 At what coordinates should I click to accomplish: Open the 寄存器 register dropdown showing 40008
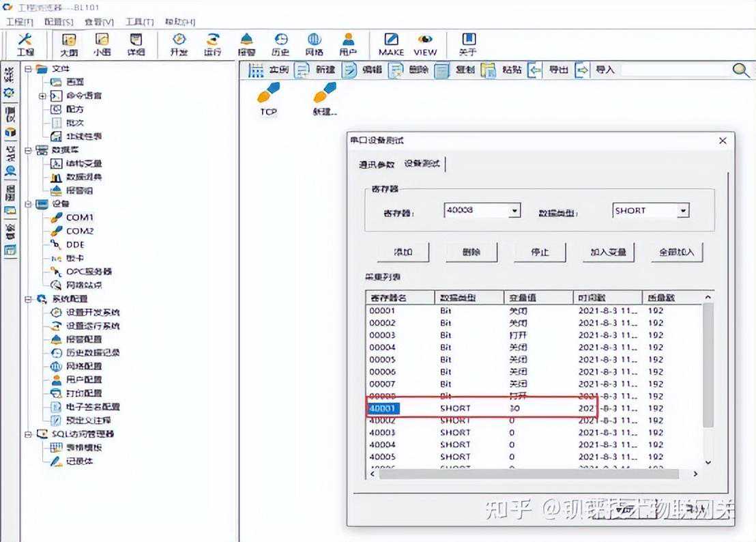[515, 211]
